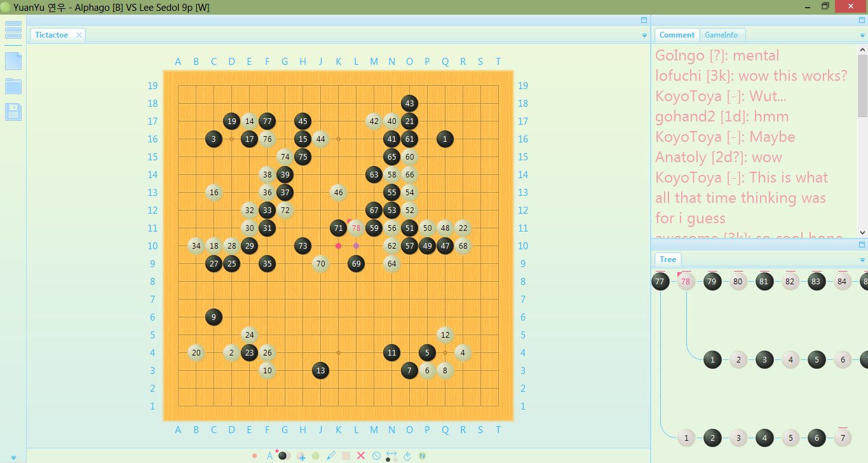
Task: Select the letter A label tool
Action: tap(269, 455)
